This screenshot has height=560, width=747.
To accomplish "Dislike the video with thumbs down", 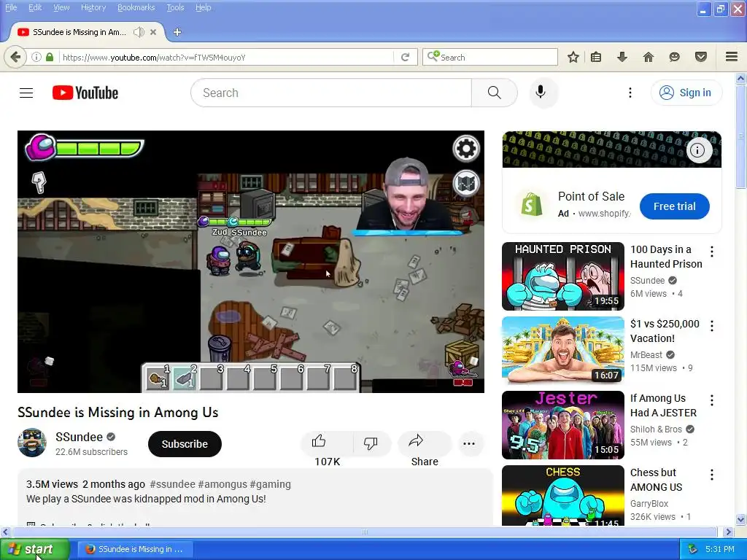I will 371,443.
